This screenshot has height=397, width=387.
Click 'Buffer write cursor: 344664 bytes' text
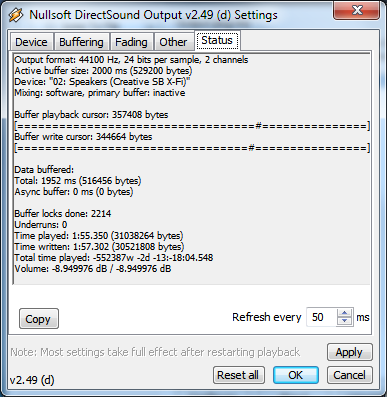83,137
